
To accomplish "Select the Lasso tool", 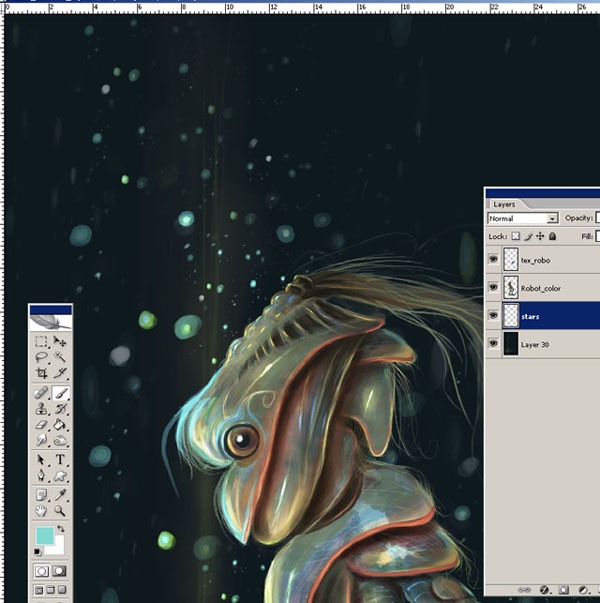I will (41, 357).
